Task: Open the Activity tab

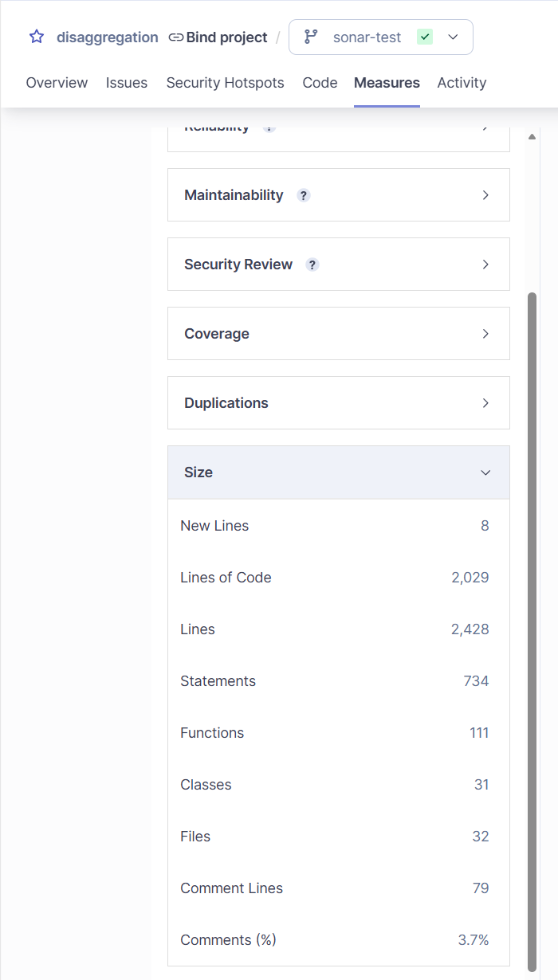Action: (462, 83)
